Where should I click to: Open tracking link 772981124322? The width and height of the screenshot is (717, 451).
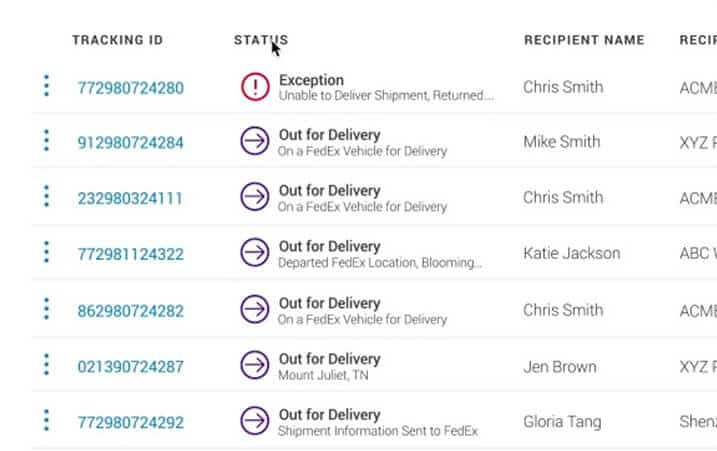pyautogui.click(x=130, y=254)
